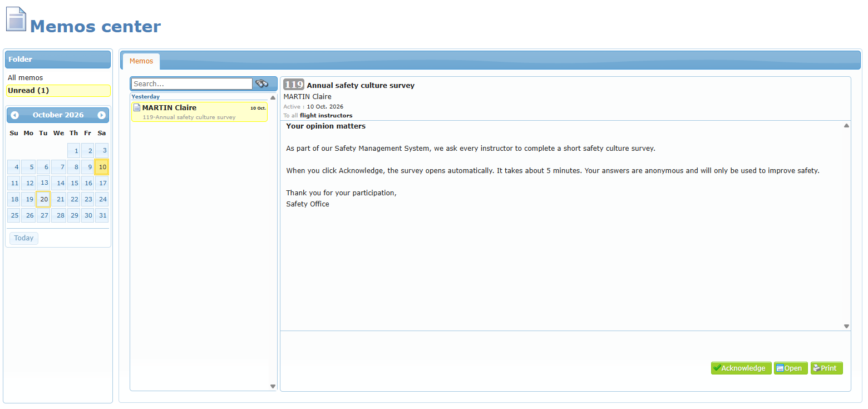Click the 'Your opinion matters' heading
The width and height of the screenshot is (868, 409).
click(x=325, y=126)
